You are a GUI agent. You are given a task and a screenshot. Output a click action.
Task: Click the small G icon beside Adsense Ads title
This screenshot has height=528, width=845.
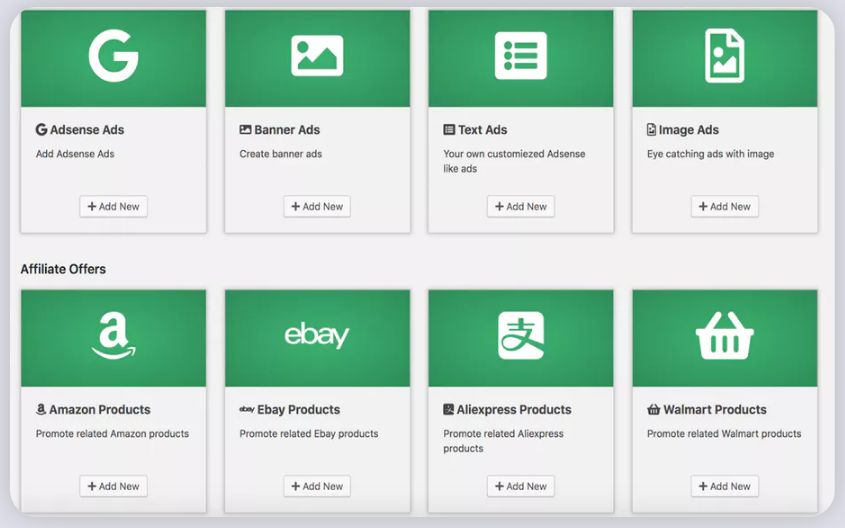pyautogui.click(x=41, y=130)
